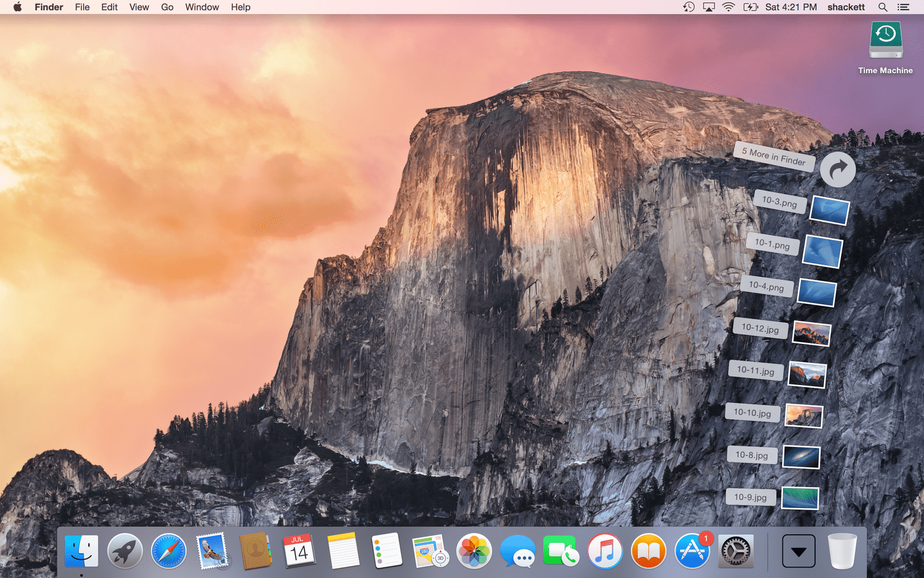Open the 10-1.png thumbnail in stack
924x578 pixels.
click(x=822, y=251)
